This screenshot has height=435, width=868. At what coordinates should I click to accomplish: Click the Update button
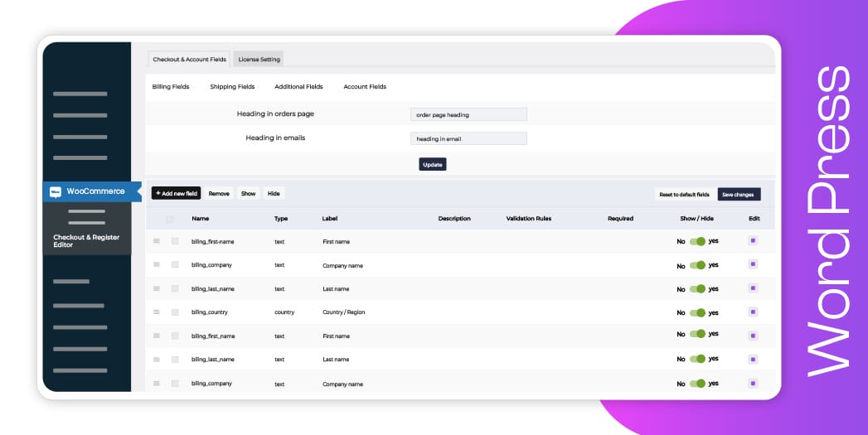pyautogui.click(x=432, y=164)
